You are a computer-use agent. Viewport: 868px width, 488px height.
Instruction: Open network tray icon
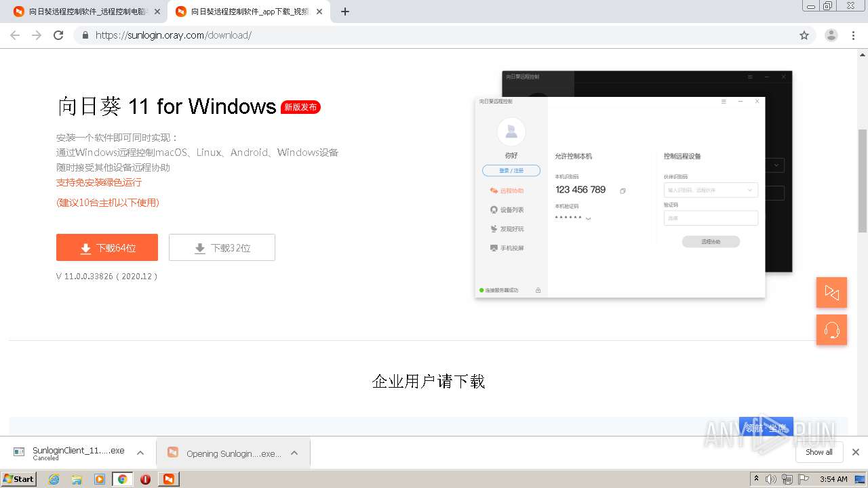tap(787, 479)
